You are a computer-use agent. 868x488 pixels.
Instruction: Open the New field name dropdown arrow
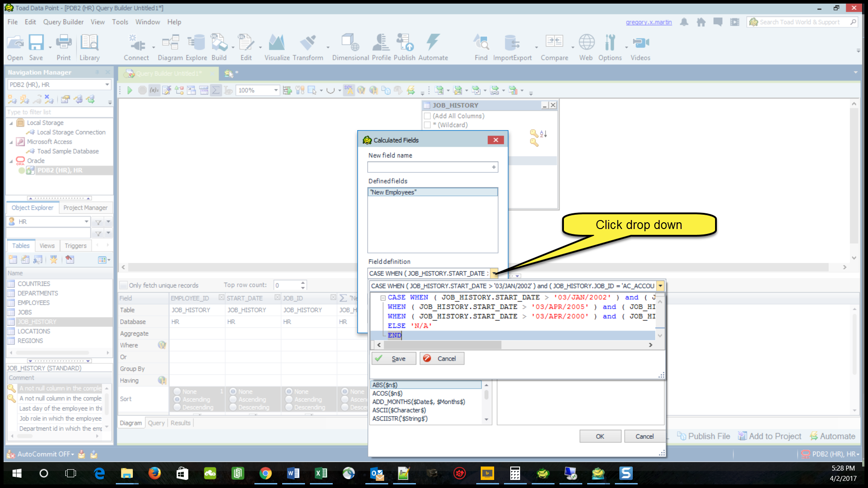[x=494, y=167]
